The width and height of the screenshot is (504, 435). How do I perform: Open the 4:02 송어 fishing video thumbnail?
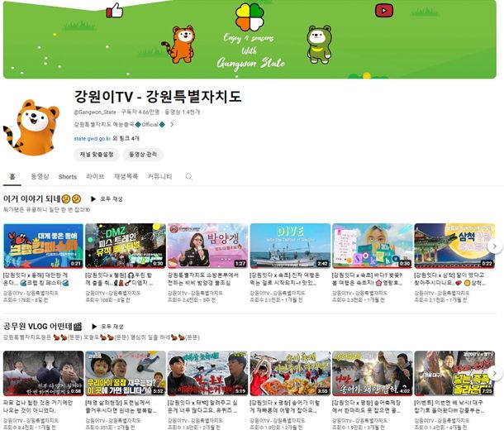click(x=372, y=373)
